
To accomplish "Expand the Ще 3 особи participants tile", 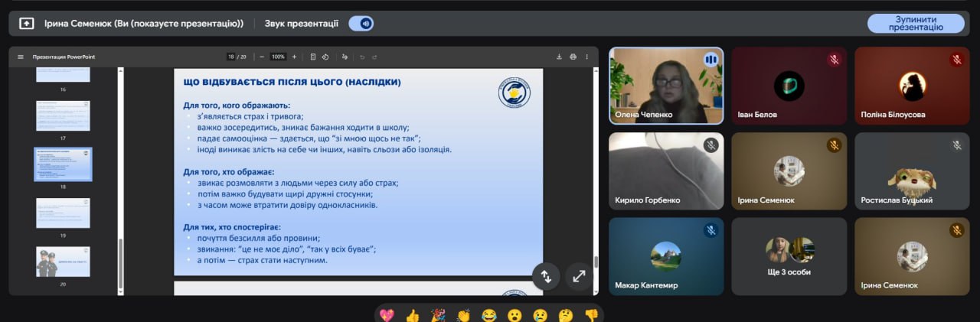I will click(x=789, y=256).
